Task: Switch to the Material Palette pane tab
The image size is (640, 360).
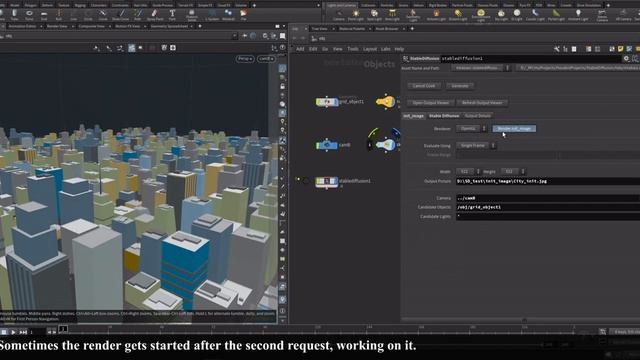Action: 352,29
